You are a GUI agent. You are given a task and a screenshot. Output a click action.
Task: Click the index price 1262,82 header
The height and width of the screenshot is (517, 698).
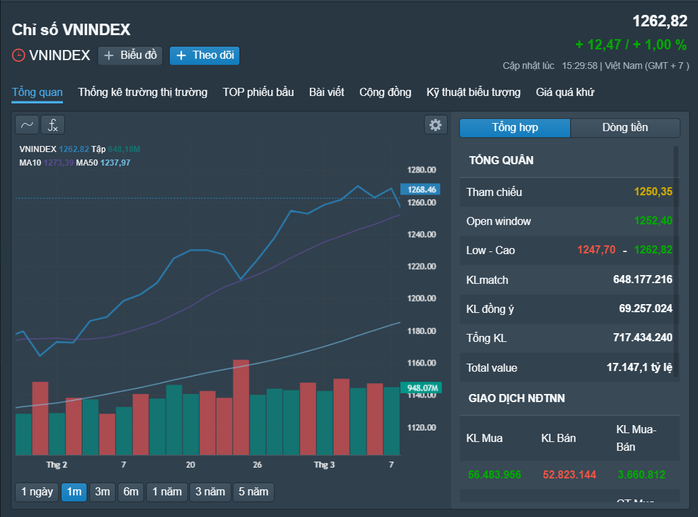tap(660, 21)
